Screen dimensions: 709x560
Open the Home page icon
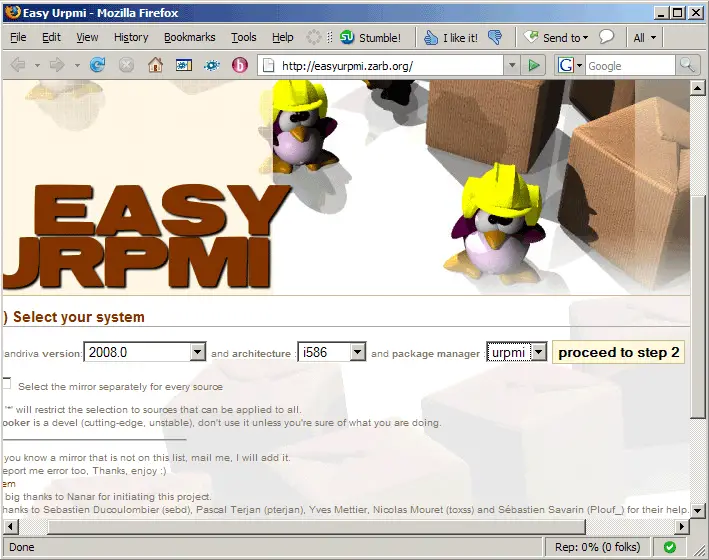tap(155, 66)
